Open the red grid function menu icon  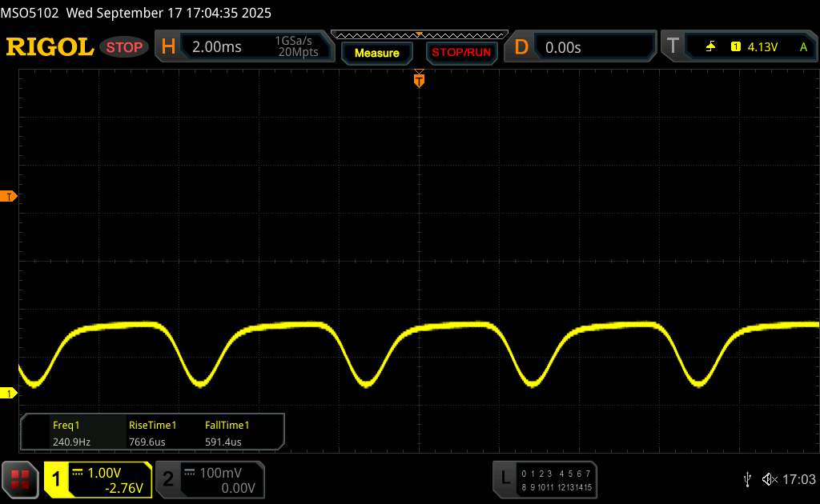[21, 479]
